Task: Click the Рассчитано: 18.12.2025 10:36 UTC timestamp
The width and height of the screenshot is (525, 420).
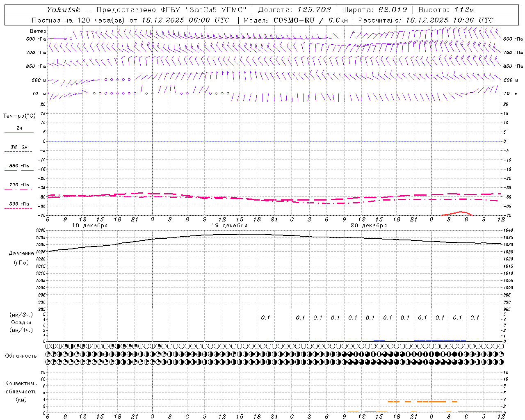Action: [x=426, y=20]
